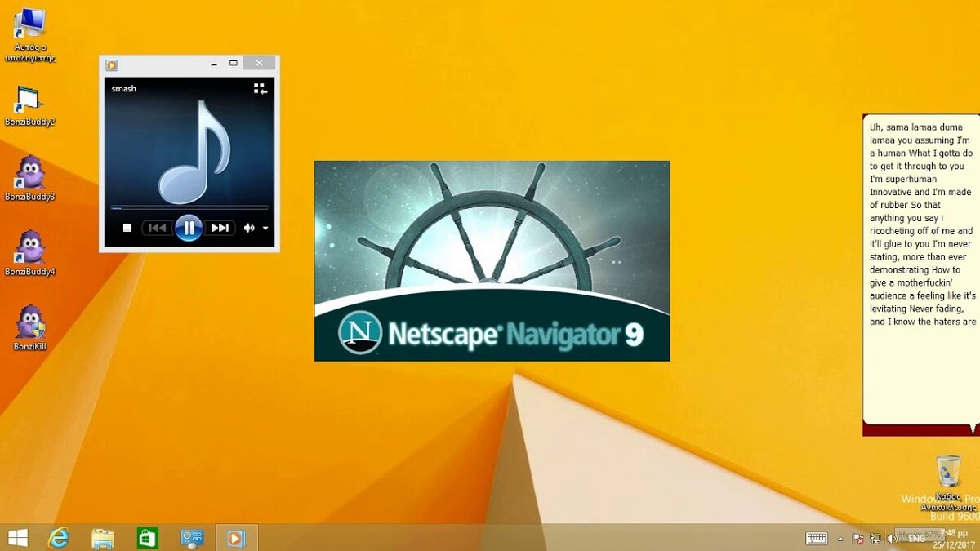Screen dimensions: 980x551
Task: Open the taskbar clock and date
Action: tap(952, 538)
